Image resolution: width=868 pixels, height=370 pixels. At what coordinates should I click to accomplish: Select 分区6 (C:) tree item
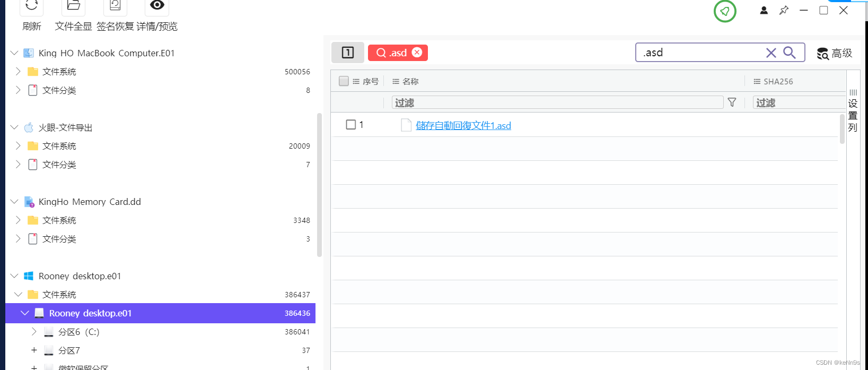coord(79,332)
